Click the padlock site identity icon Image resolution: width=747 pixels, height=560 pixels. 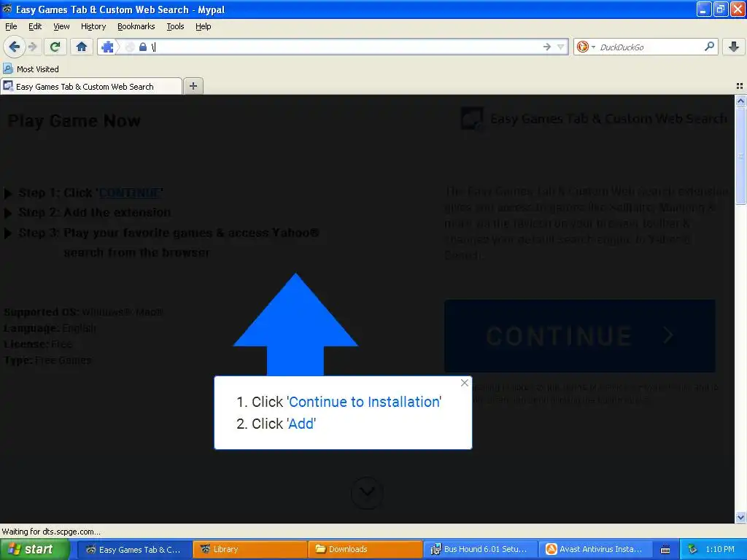coord(142,47)
